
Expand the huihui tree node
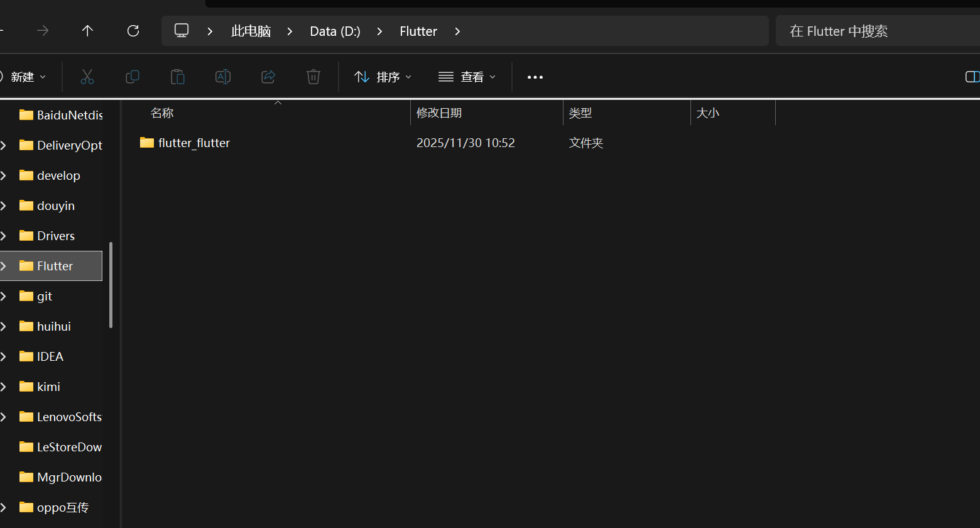[3, 326]
